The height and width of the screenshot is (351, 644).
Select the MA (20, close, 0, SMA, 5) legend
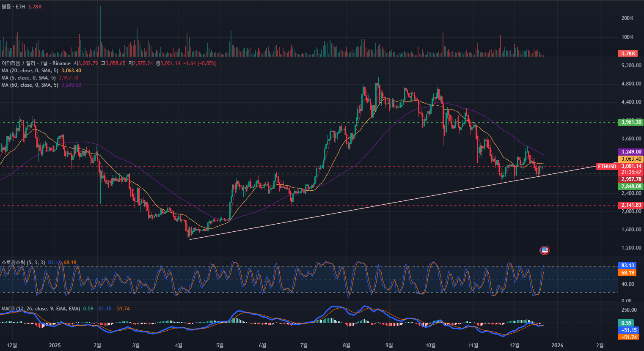[30, 71]
